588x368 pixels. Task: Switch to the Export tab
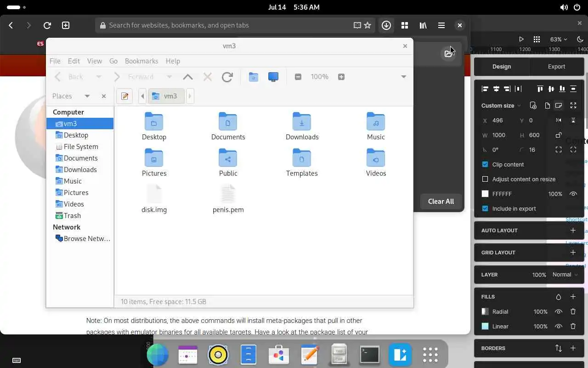pyautogui.click(x=556, y=66)
